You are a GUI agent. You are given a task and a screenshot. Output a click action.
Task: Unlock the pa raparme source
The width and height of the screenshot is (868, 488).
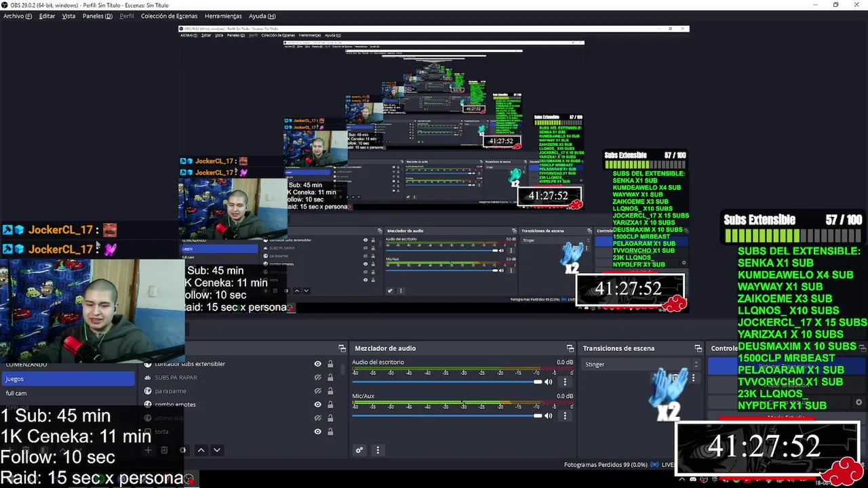330,391
